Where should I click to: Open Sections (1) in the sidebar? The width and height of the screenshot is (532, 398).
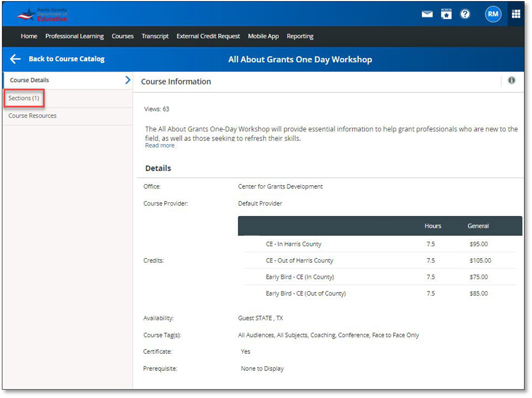24,98
